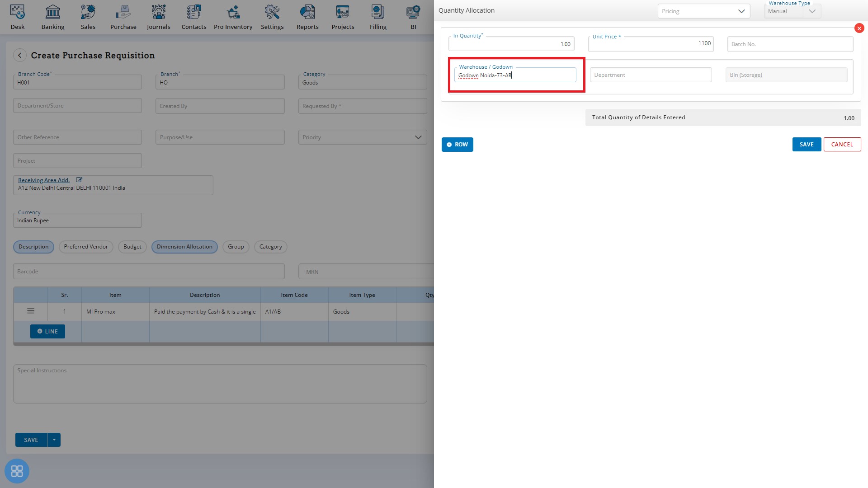The width and height of the screenshot is (868, 488).
Task: Select the Preferred Vendor tab
Action: point(86,247)
